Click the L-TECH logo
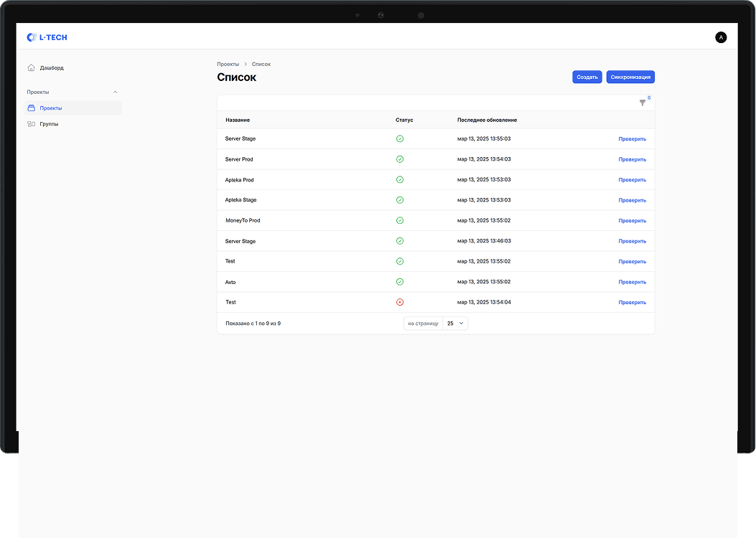Screen dimensions: 756x538 click(47, 37)
